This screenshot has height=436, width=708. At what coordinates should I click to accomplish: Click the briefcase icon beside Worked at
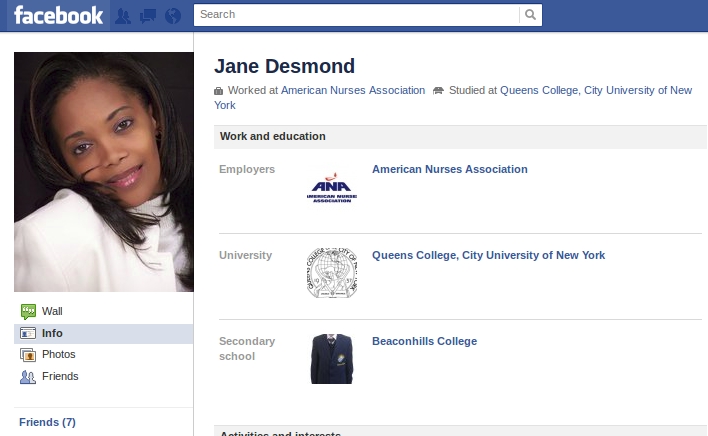coord(219,91)
